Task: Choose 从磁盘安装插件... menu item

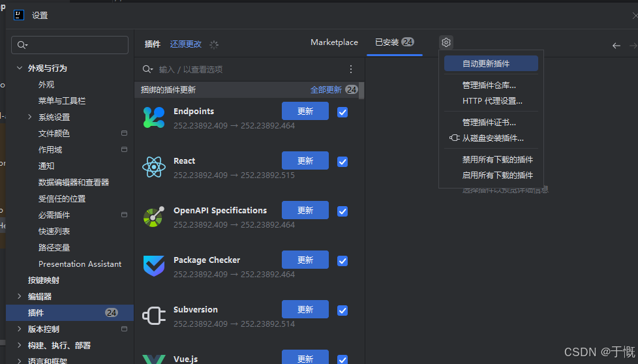Action: coord(491,138)
